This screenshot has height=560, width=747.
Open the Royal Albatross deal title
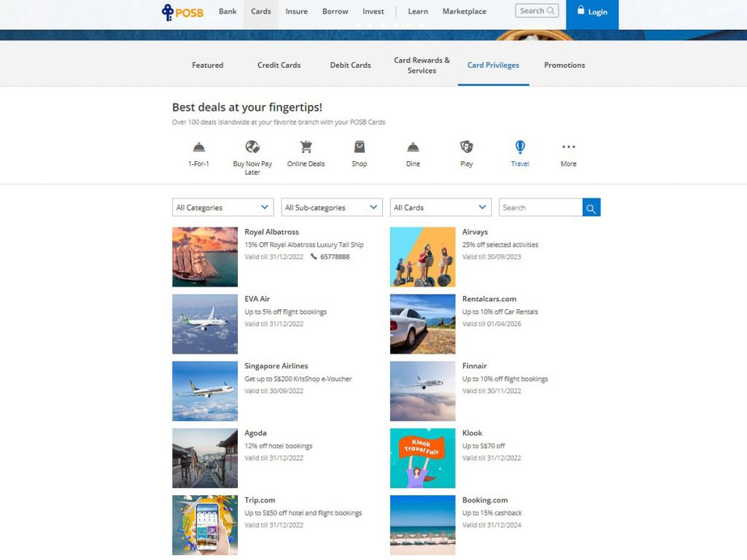271,232
